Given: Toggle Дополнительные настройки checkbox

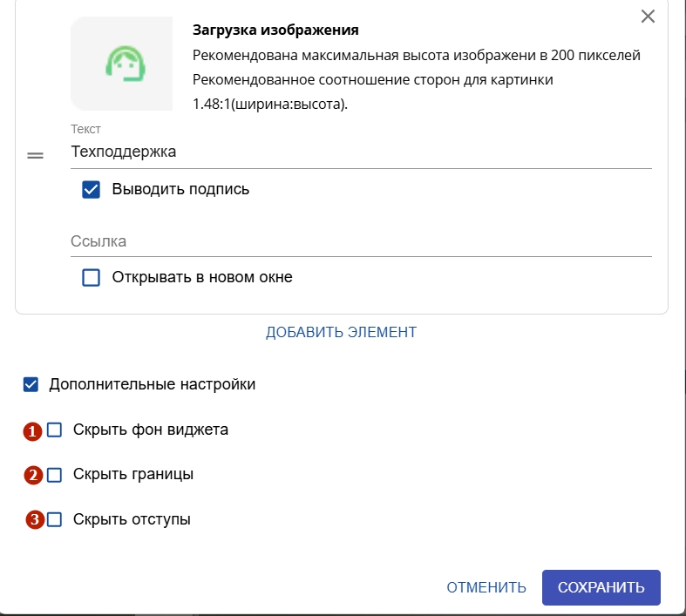Looking at the screenshot, I should 31,385.
